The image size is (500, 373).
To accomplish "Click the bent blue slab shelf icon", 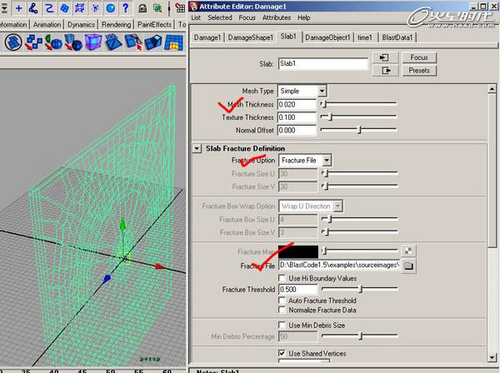I will coord(153,43).
